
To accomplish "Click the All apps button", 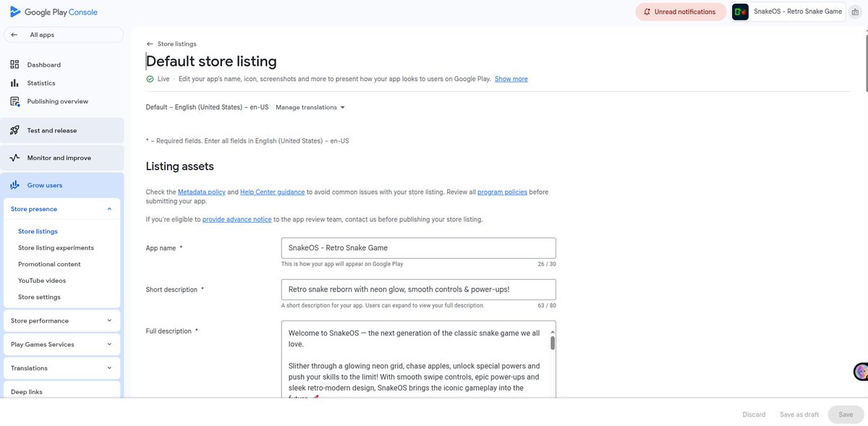I will 64,35.
